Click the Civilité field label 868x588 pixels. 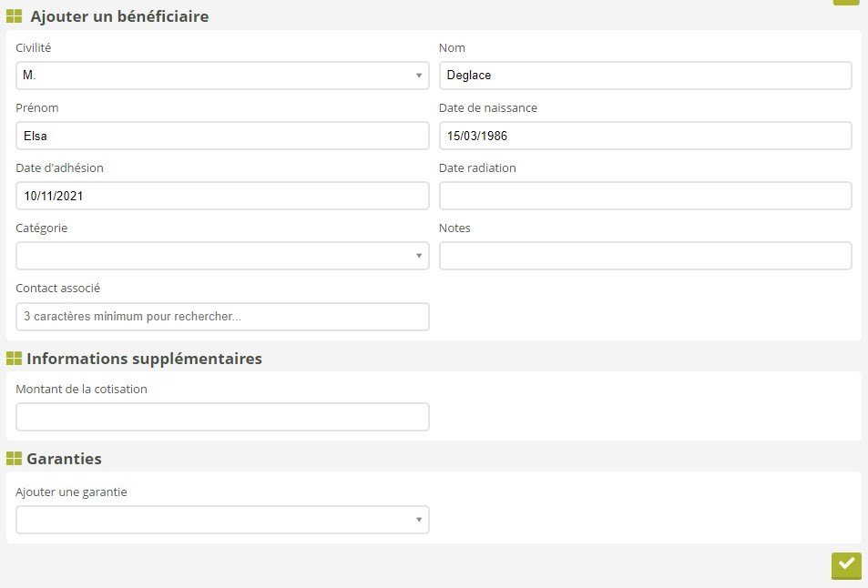pos(34,47)
